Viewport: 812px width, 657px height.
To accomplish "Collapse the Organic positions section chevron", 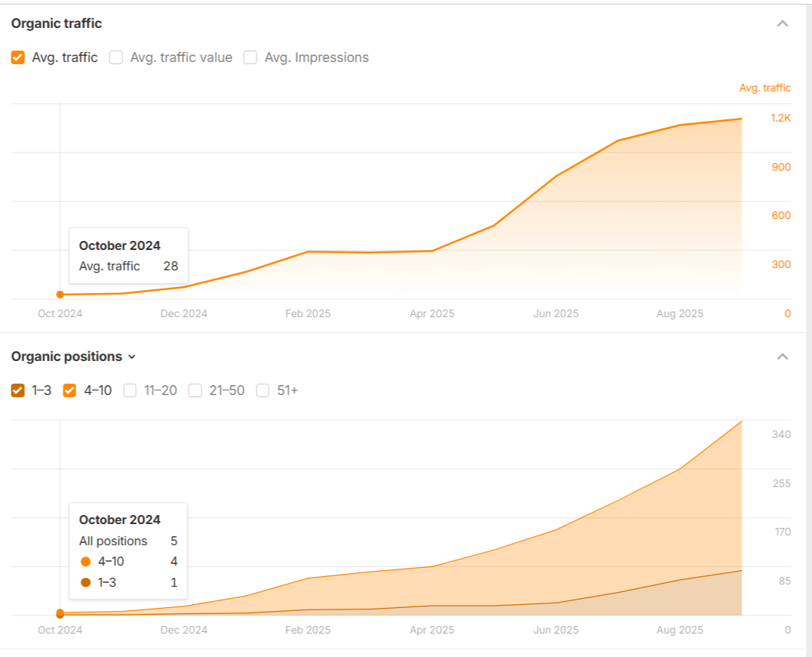I will pos(783,356).
